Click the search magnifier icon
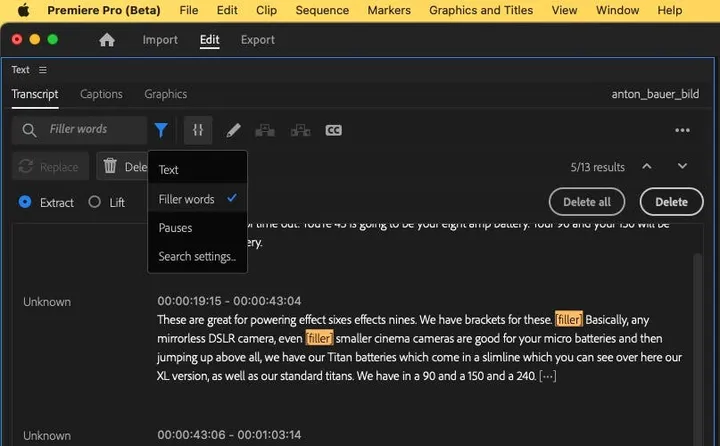Image resolution: width=720 pixels, height=446 pixels. tap(29, 130)
